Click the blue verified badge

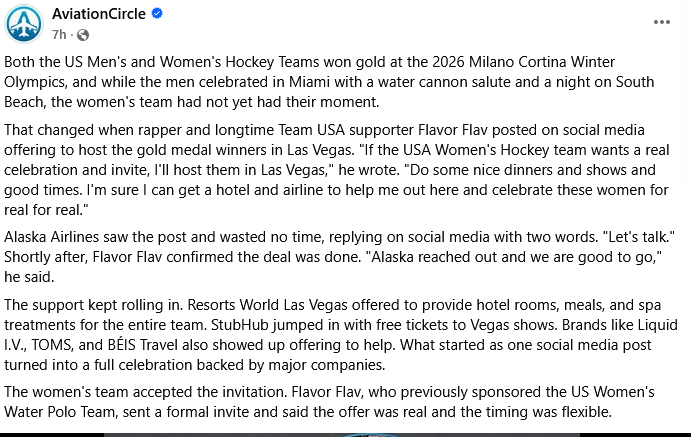156,15
